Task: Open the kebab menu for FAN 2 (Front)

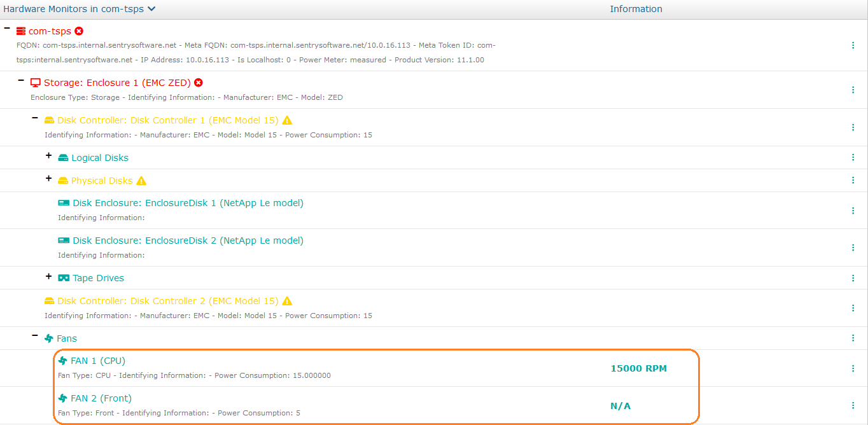Action: pos(853,405)
